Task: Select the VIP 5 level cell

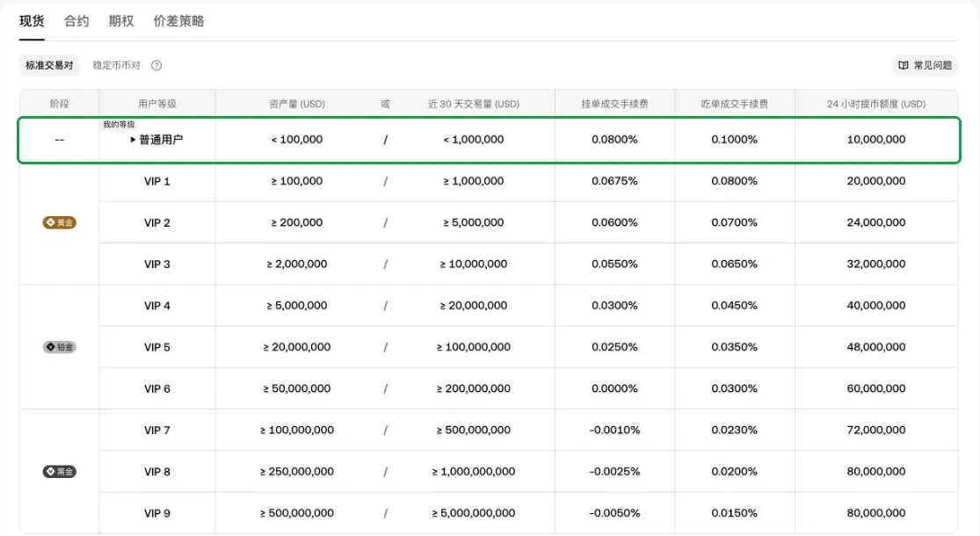Action: (x=156, y=347)
